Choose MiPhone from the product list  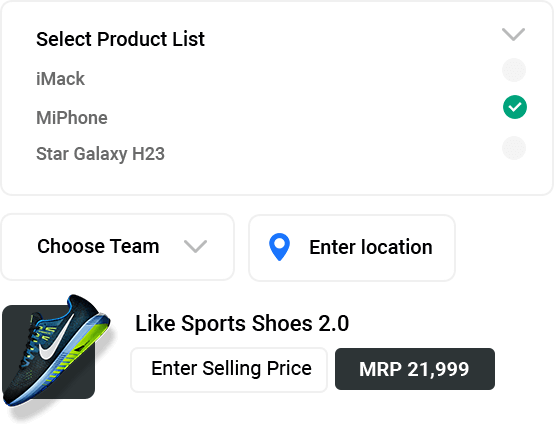[72, 118]
